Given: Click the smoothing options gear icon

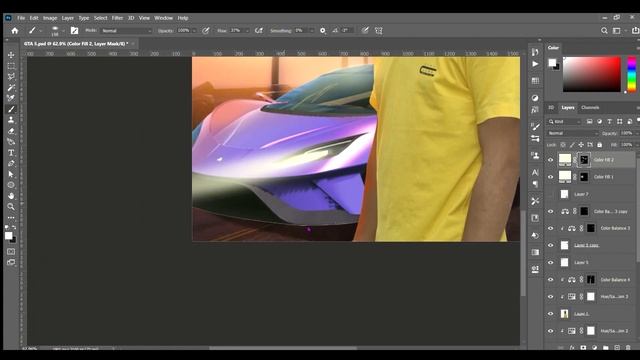Looking at the screenshot, I should click(323, 31).
